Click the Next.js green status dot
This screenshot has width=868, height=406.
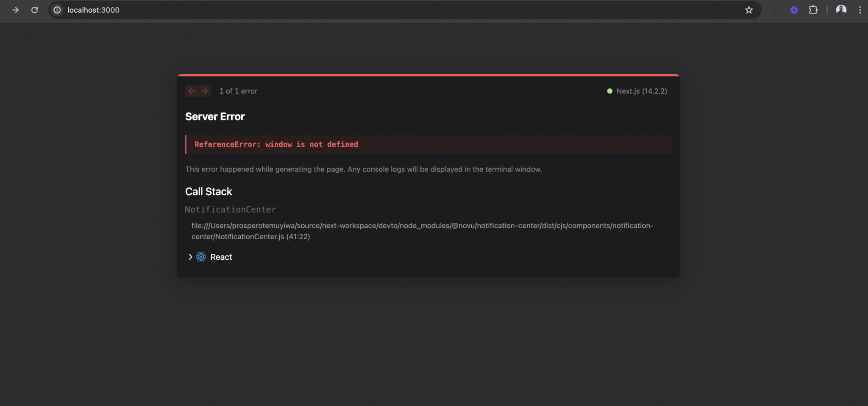tap(609, 91)
